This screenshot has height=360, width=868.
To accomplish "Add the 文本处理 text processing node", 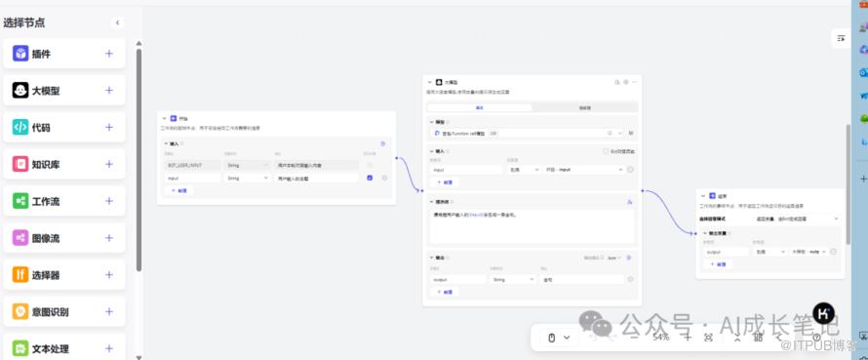I will point(109,348).
